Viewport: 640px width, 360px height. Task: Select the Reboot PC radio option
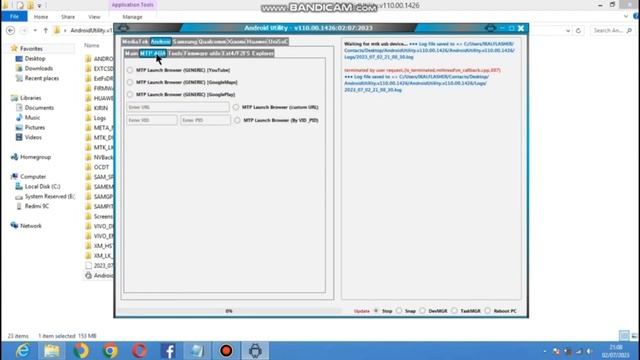tap(488, 311)
